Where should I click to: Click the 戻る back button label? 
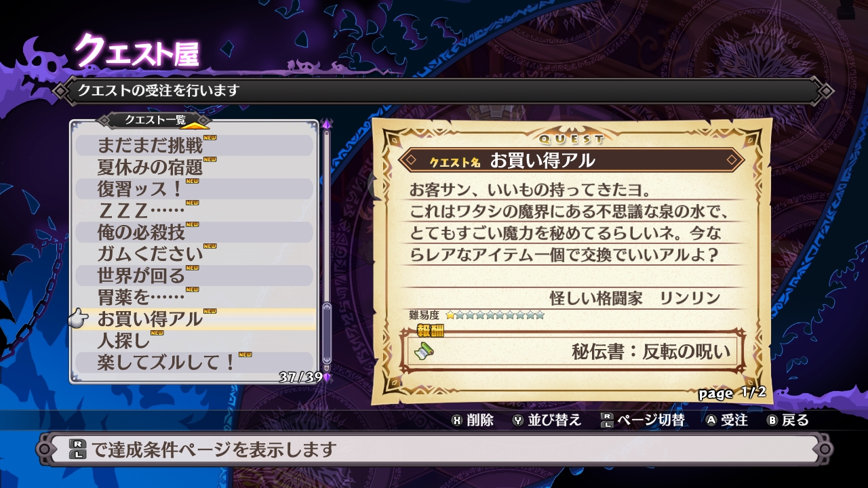795,420
